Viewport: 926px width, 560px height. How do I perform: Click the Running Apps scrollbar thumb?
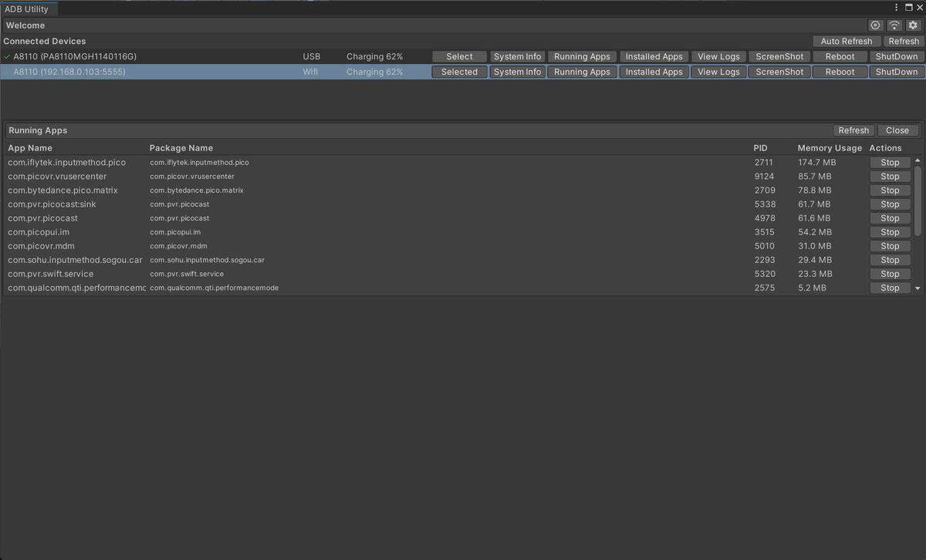(x=918, y=201)
